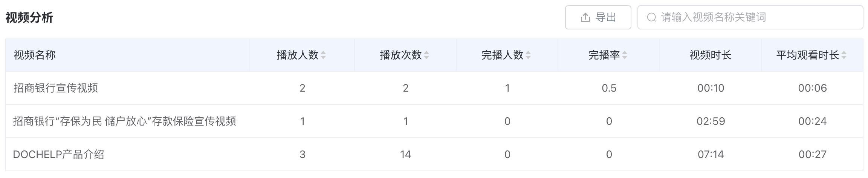Image resolution: width=868 pixels, height=178 pixels.
Task: Sort by 平均观看时长 using its sort arrows
Action: [x=844, y=55]
